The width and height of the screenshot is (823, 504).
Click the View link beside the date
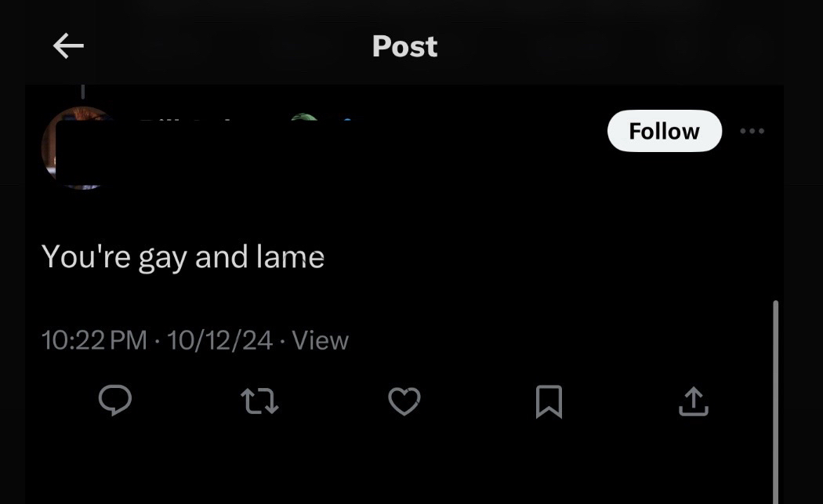click(320, 340)
